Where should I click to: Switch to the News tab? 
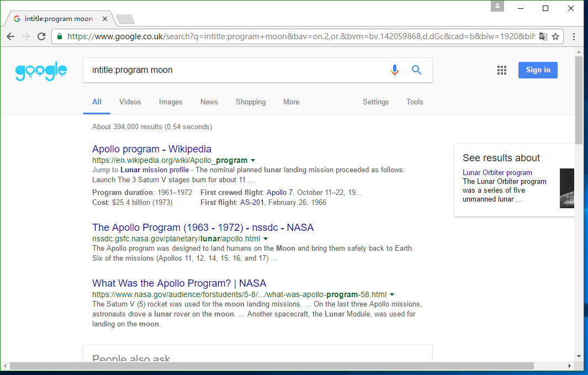(x=209, y=102)
